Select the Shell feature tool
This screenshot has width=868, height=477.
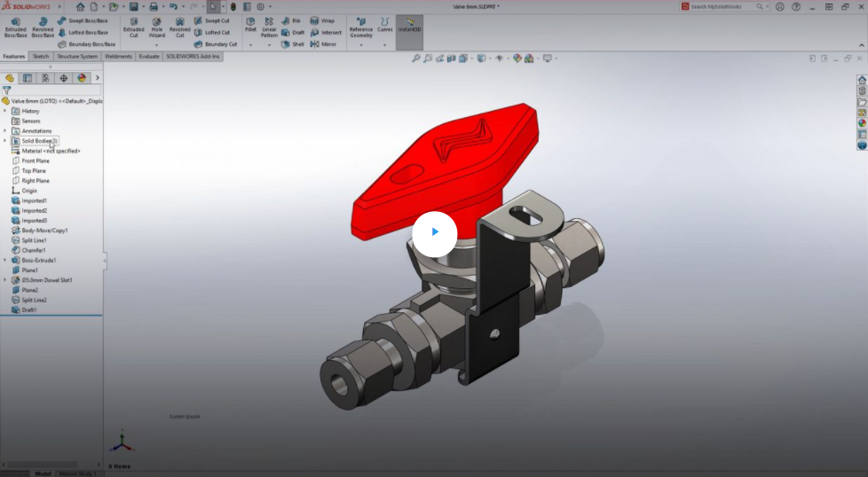coord(293,43)
